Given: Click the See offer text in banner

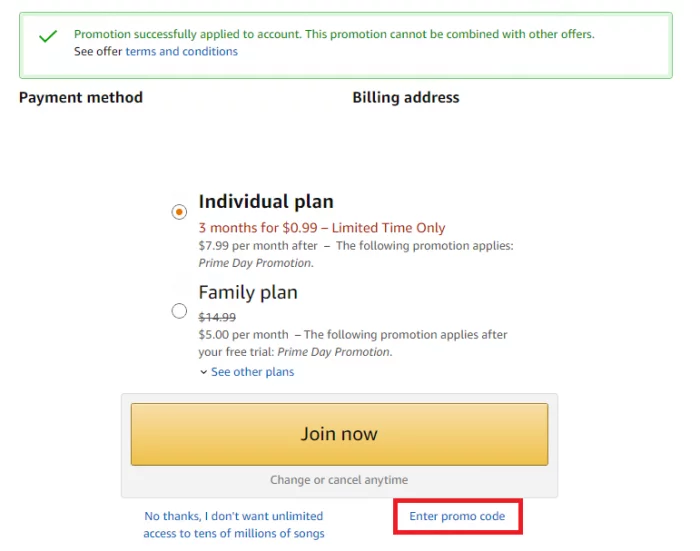Looking at the screenshot, I should tap(98, 51).
